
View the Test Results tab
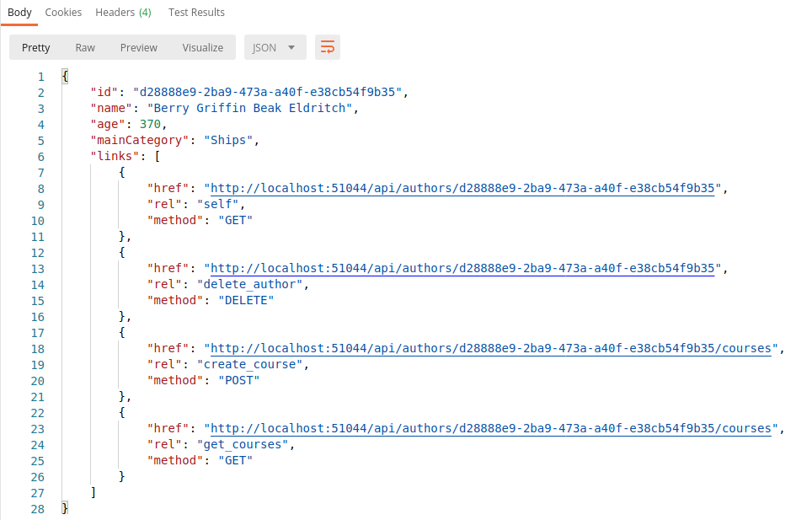[x=196, y=13]
